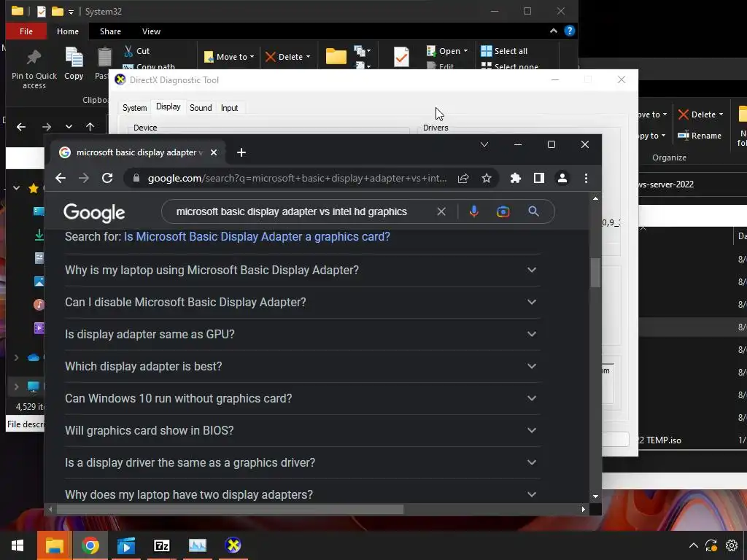Click Is Microsoft Basic Display Adapter a graphics card link
747x560 pixels.
(257, 237)
